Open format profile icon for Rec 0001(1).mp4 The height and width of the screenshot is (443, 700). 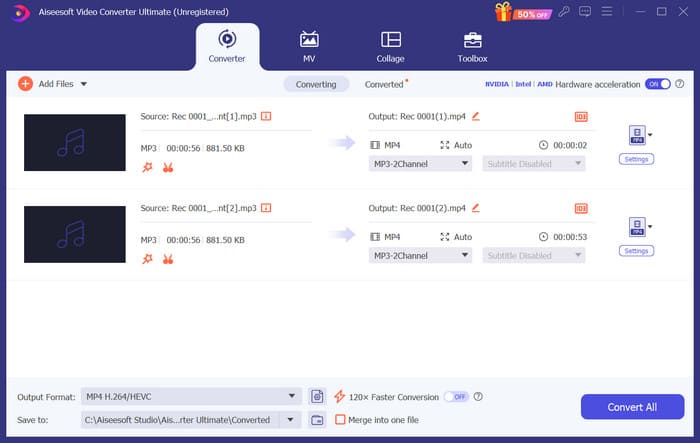[637, 135]
